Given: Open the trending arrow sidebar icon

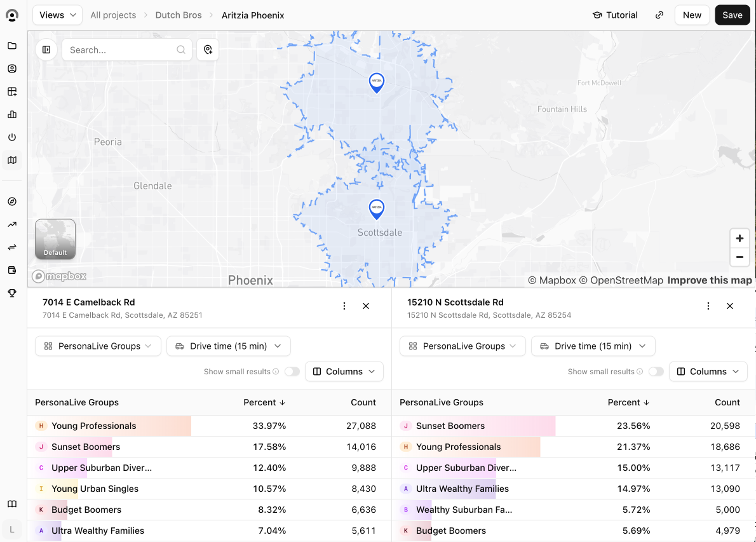Looking at the screenshot, I should pyautogui.click(x=12, y=224).
